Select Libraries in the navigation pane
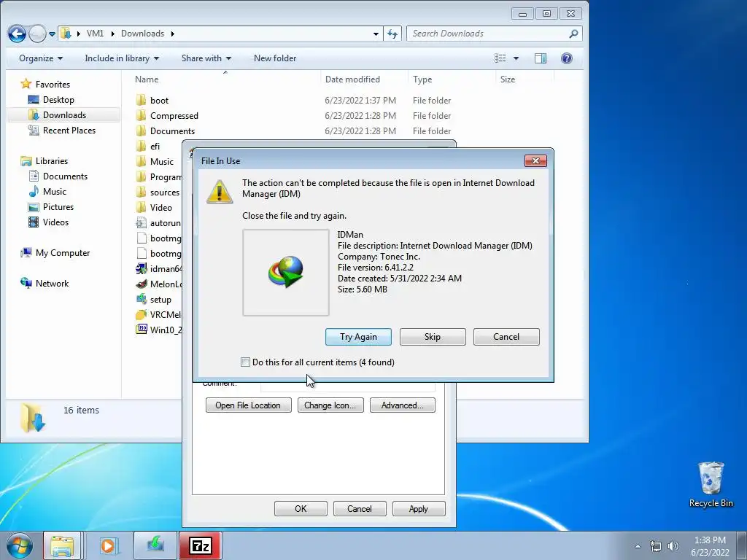This screenshot has height=560, width=747. point(44,161)
